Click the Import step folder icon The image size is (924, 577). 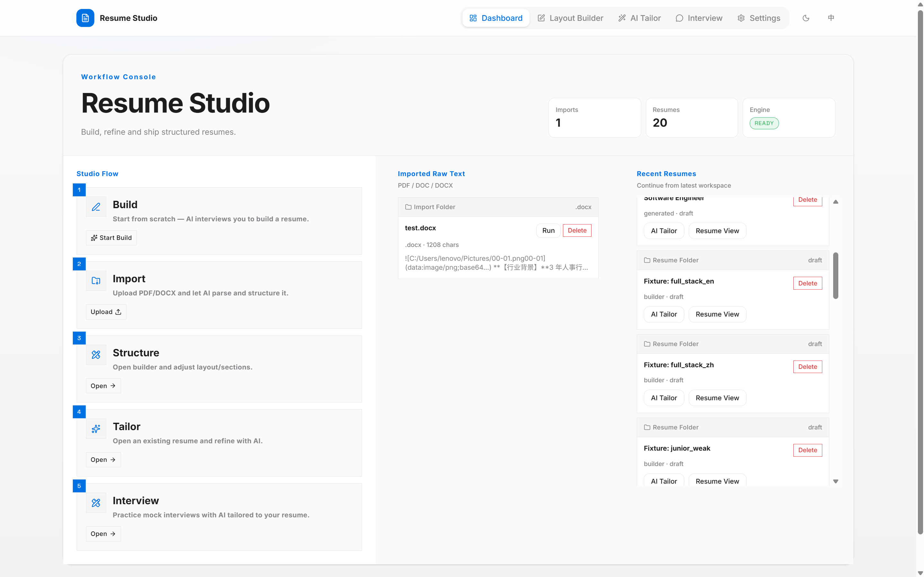pyautogui.click(x=96, y=281)
